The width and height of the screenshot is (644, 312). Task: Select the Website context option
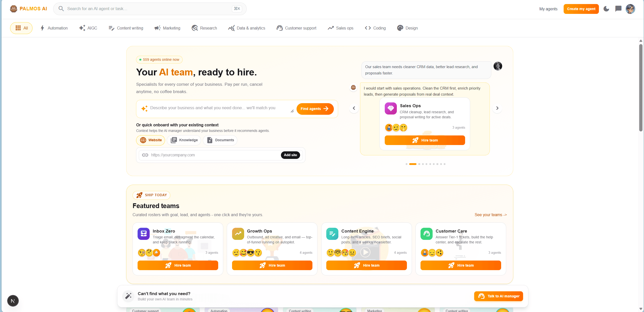[151, 140]
